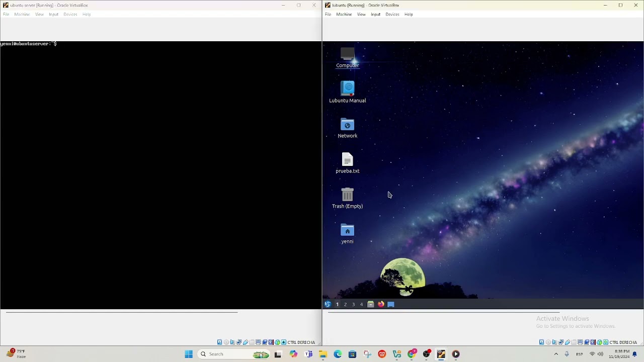Switch to workspace 2 in Lubuntu panel
644x362 pixels.
coord(345,304)
